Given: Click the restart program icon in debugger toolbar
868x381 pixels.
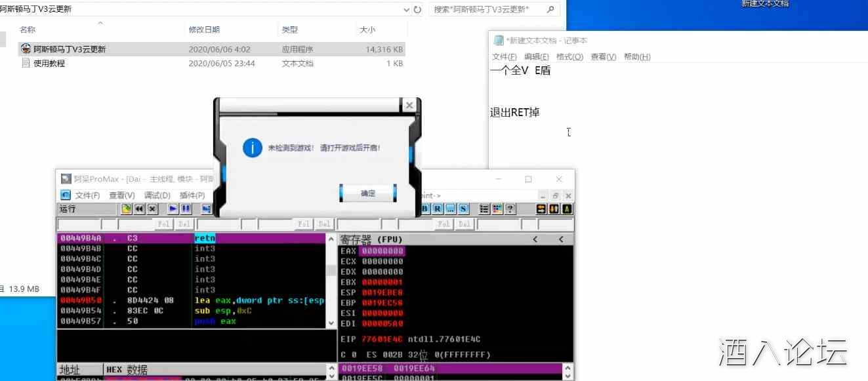Looking at the screenshot, I should click(127, 209).
